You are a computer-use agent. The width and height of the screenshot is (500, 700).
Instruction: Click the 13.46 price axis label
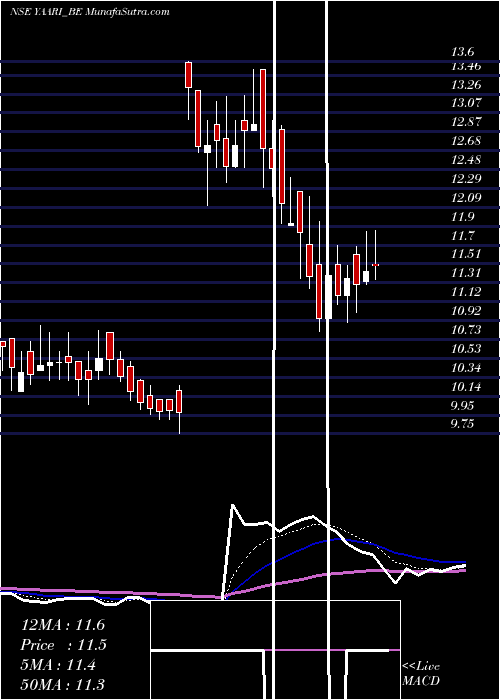[466, 67]
